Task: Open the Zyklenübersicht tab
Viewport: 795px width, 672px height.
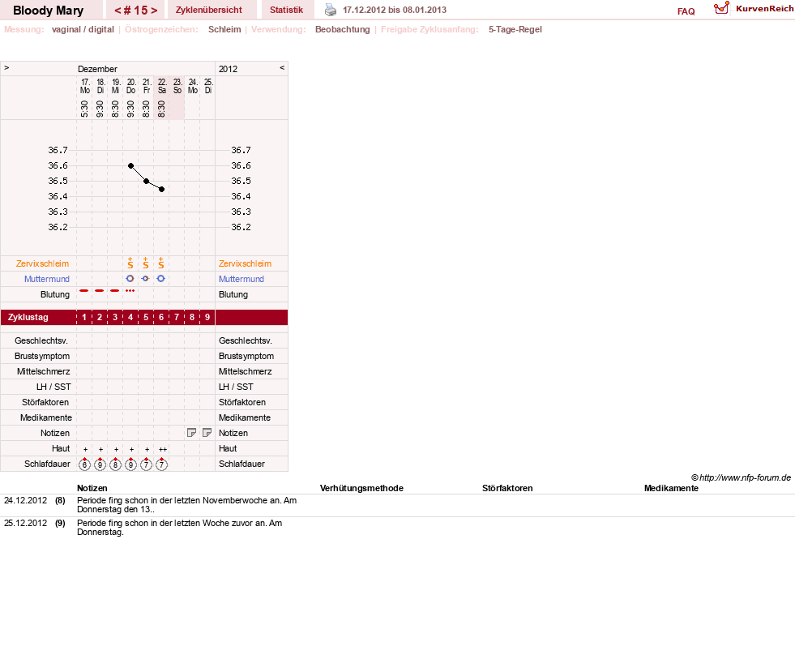Action: (x=209, y=10)
